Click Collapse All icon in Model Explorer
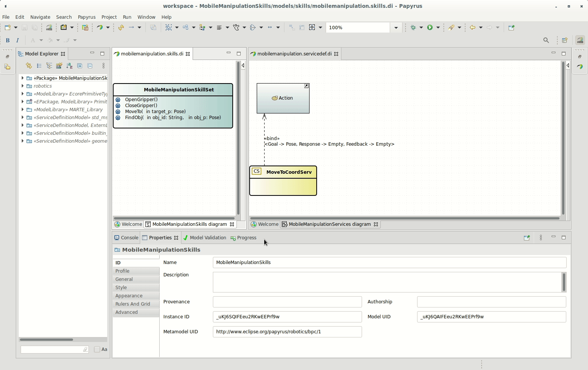The image size is (588, 370). pyautogui.click(x=90, y=66)
